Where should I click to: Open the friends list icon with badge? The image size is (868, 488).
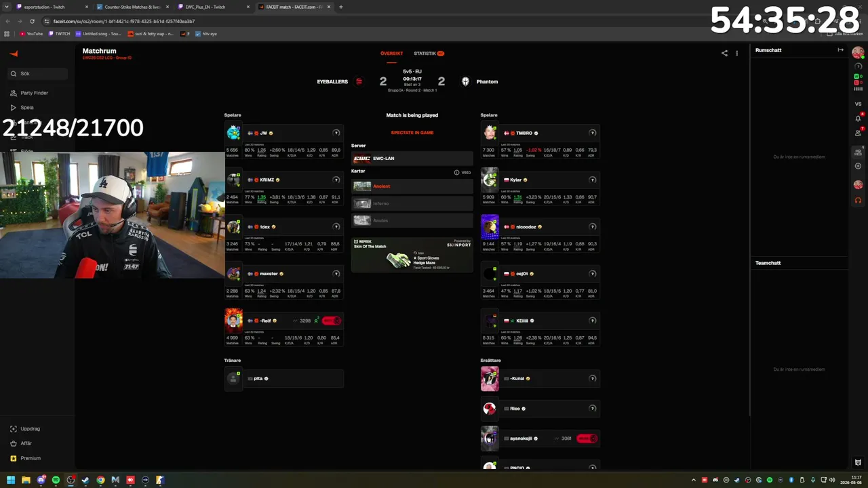(858, 132)
